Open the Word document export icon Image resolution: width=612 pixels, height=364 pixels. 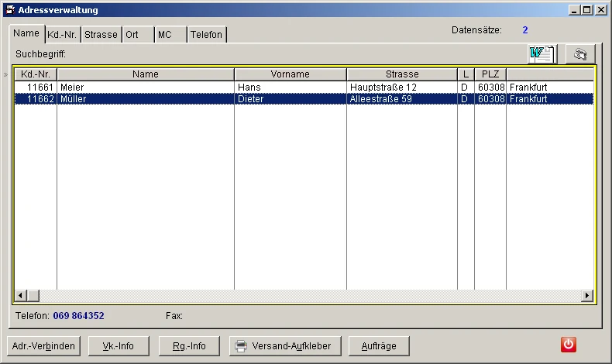[542, 53]
